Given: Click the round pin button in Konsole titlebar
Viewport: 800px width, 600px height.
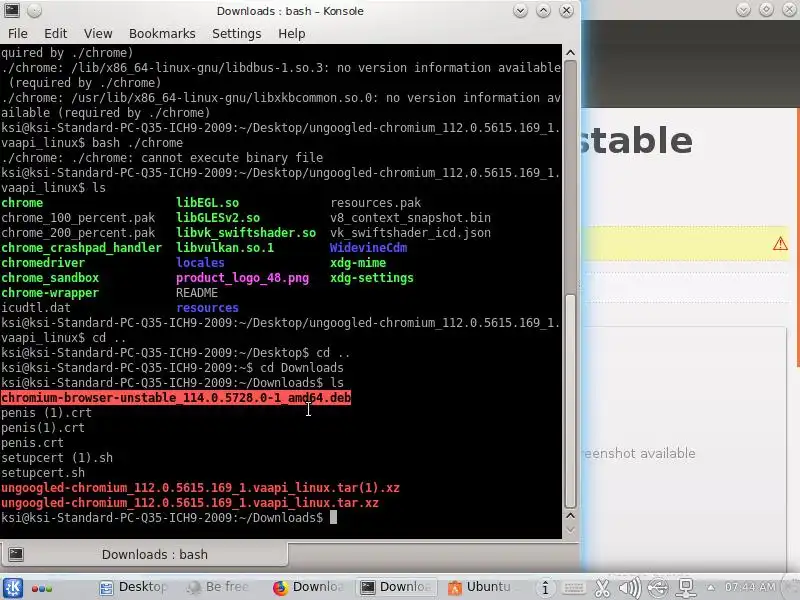Looking at the screenshot, I should [34, 10].
